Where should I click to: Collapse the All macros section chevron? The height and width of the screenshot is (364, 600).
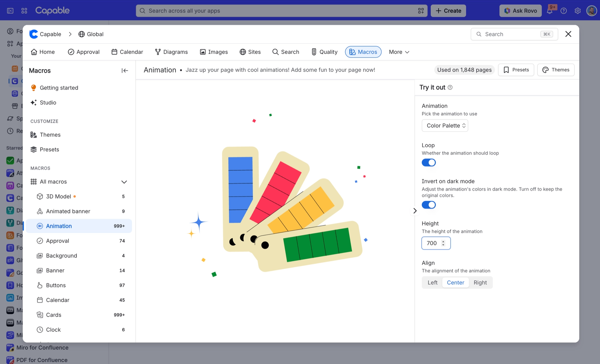click(124, 182)
